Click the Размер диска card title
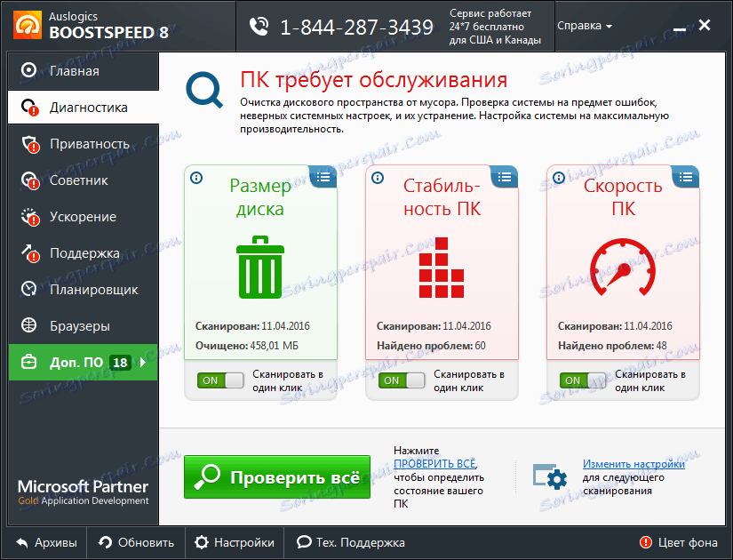Screen dimensions: 733x560 pyautogui.click(x=260, y=197)
